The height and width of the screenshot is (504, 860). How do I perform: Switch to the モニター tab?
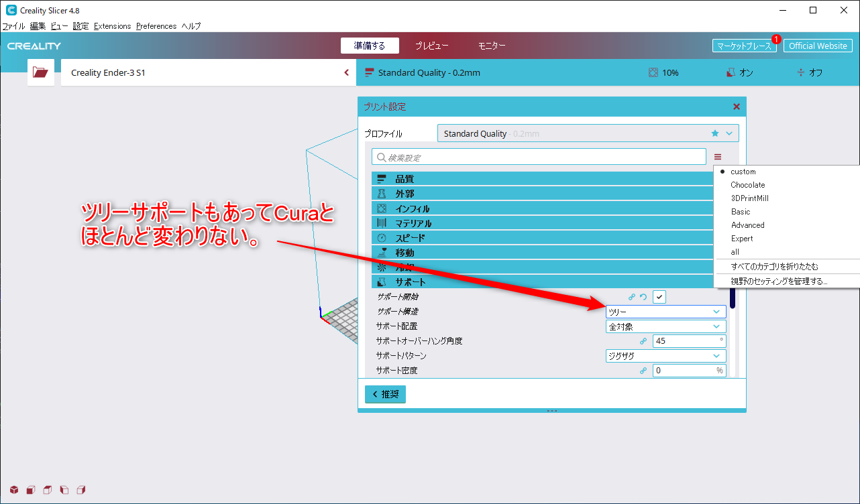[492, 46]
